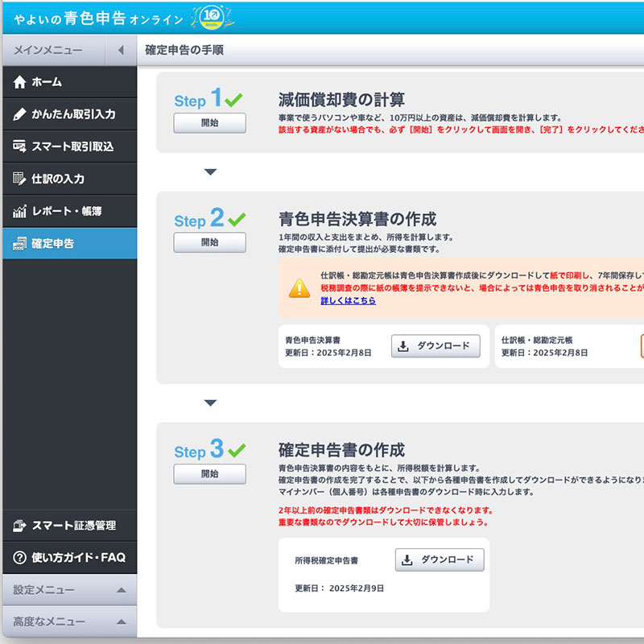This screenshot has width=644, height=644.
Task: Click the レポート・帳簿 chart icon
Action: coord(20,212)
